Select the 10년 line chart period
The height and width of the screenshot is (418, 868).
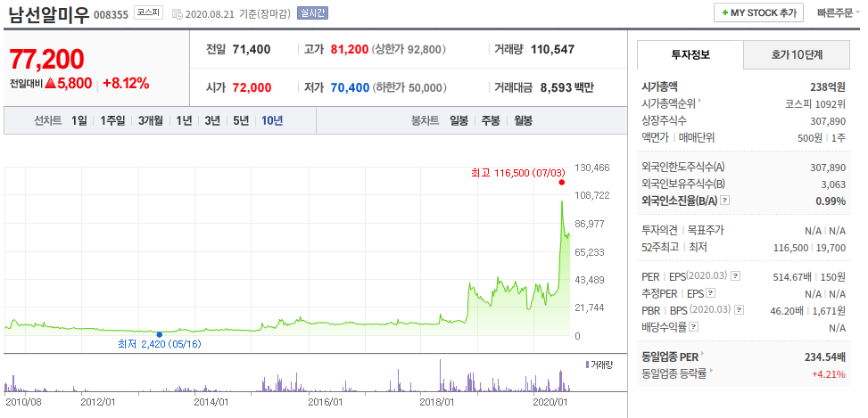pos(272,120)
